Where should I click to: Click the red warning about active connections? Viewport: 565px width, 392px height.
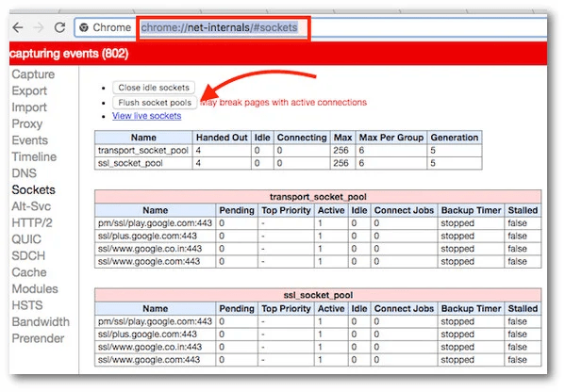[284, 103]
